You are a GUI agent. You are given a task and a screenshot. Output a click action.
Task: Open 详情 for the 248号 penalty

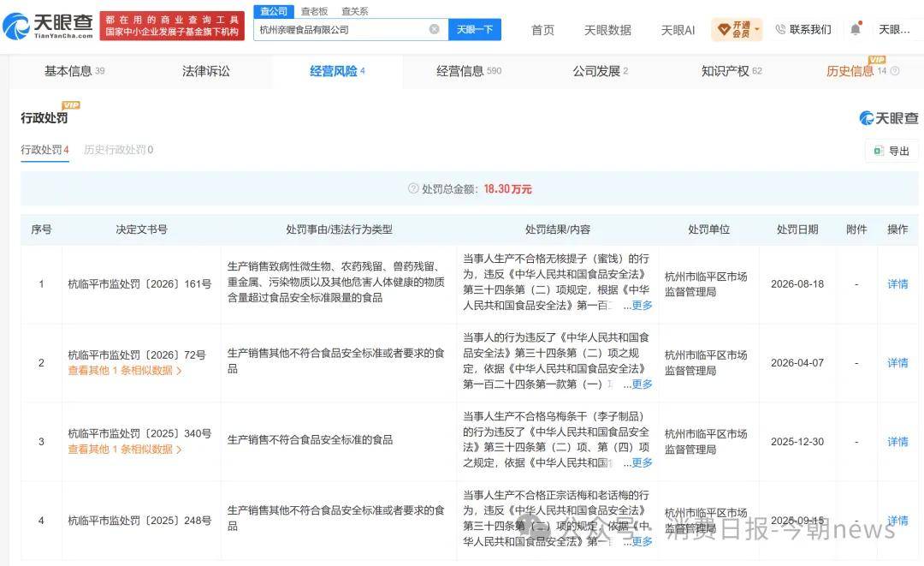(897, 521)
